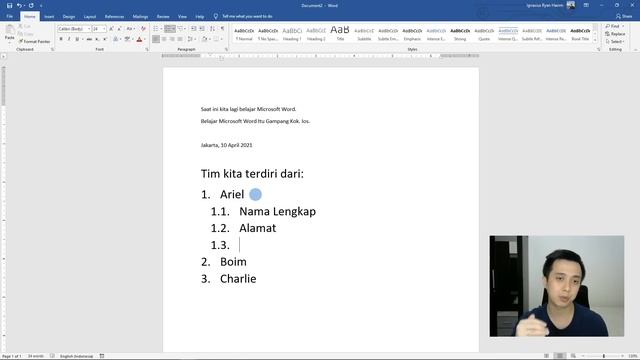640x360 pixels.
Task: Redo the last action
Action: [x=31, y=5]
